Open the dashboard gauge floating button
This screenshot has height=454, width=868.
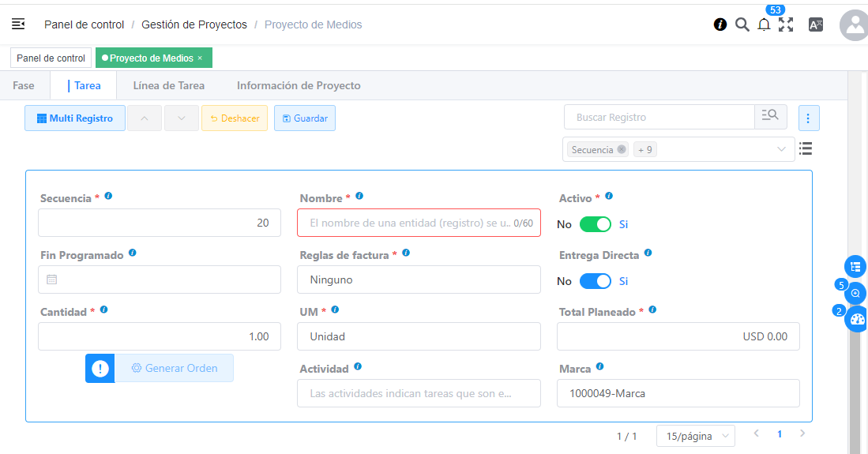[x=855, y=320]
